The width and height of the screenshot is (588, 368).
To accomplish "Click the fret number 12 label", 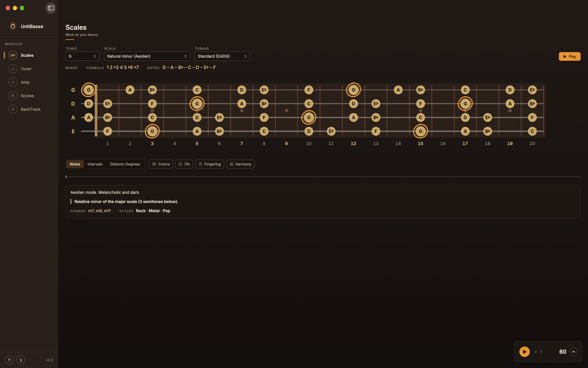I will point(353,144).
